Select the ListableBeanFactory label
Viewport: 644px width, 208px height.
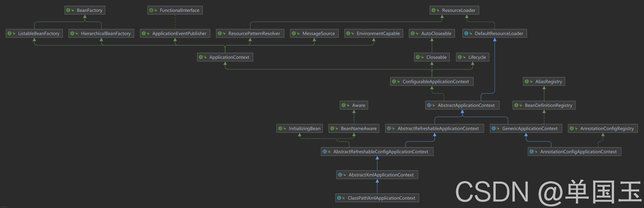tap(39, 34)
